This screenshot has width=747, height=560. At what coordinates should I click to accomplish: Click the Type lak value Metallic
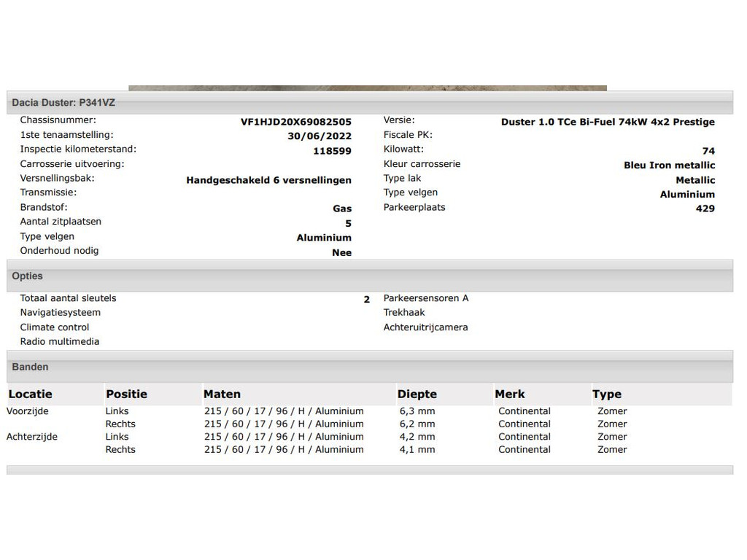[695, 180]
